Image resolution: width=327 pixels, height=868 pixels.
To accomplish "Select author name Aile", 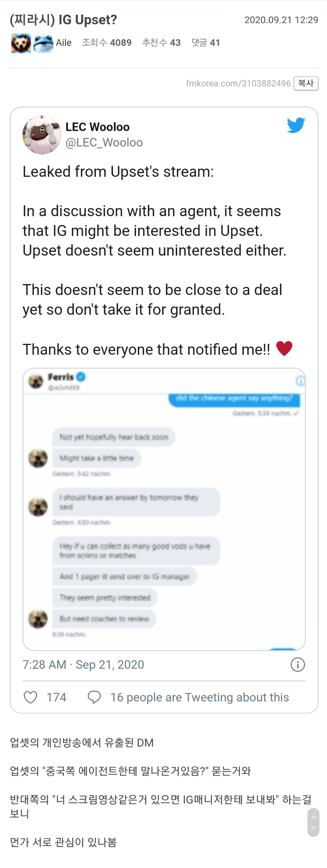I will 64,43.
